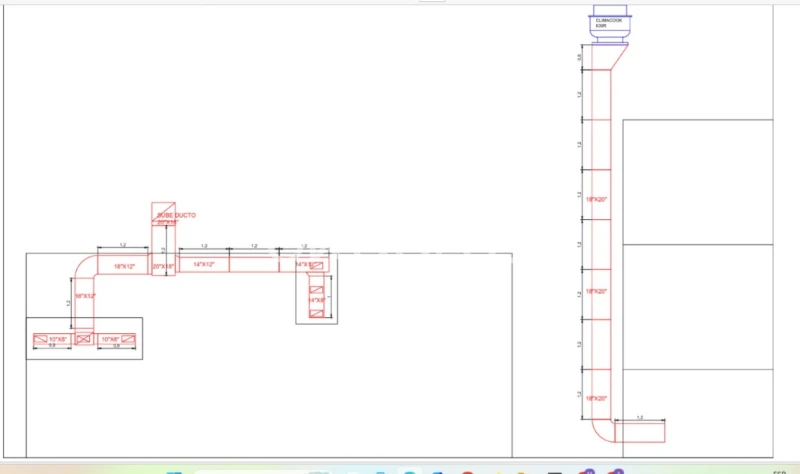Screen dimensions: 800x474
Task: Click the 0.9 dimension under left diffuser
Action: [52, 346]
